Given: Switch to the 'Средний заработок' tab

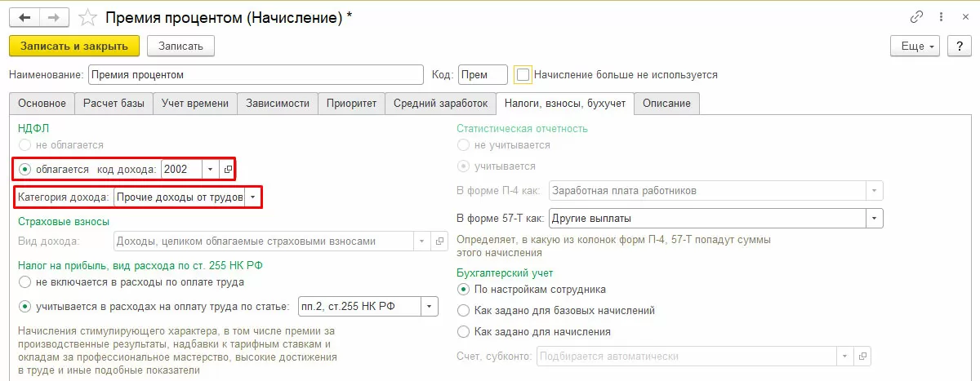Looking at the screenshot, I should [440, 104].
